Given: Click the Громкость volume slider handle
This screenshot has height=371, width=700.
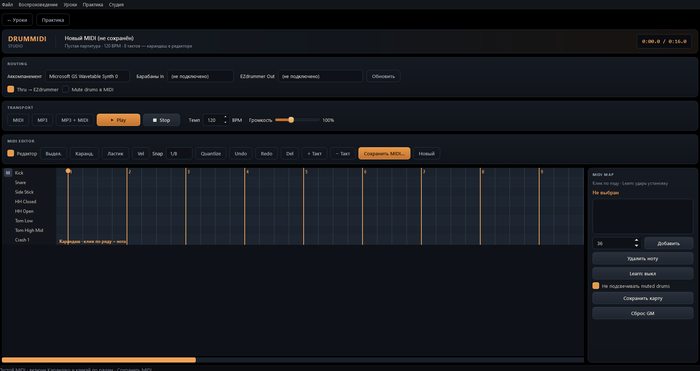Looking at the screenshot, I should pos(291,120).
